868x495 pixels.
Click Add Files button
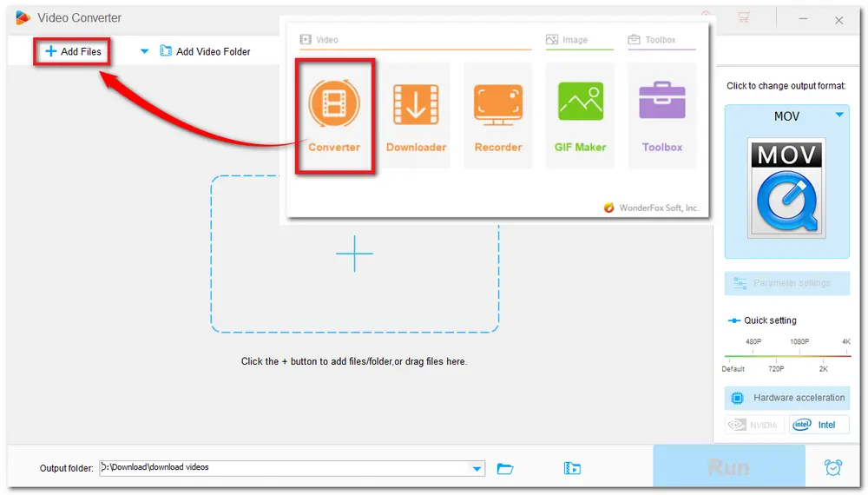(74, 52)
